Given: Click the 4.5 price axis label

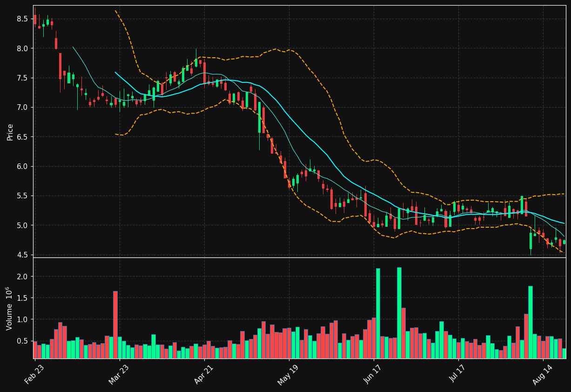Looking at the screenshot, I should coord(22,255).
